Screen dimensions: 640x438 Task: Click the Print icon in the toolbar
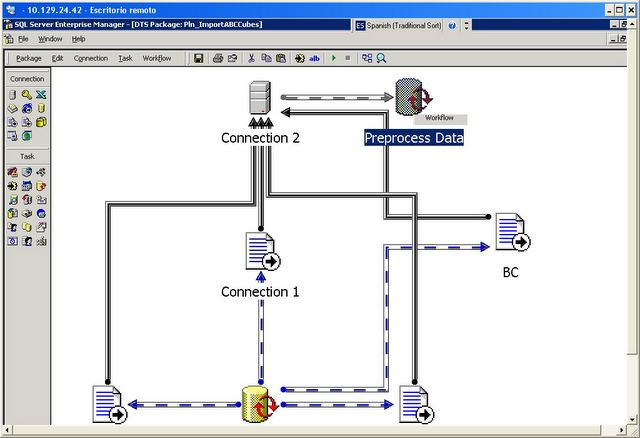(x=218, y=58)
